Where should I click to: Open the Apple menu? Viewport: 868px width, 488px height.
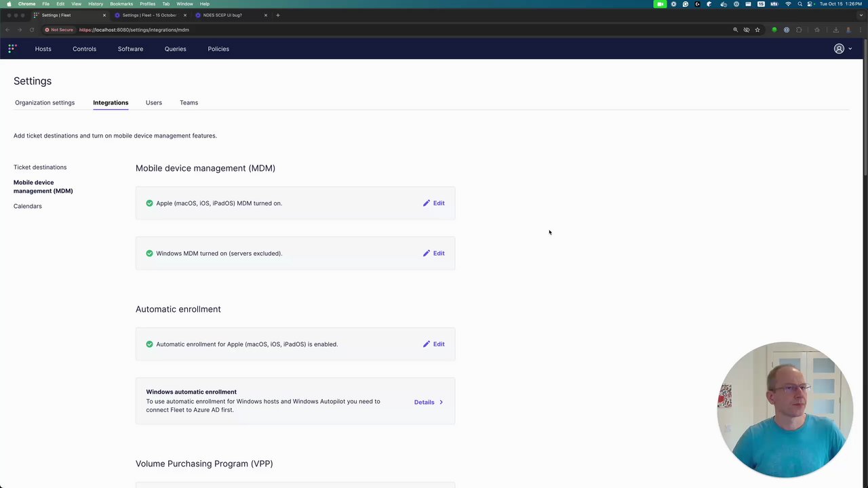point(9,4)
